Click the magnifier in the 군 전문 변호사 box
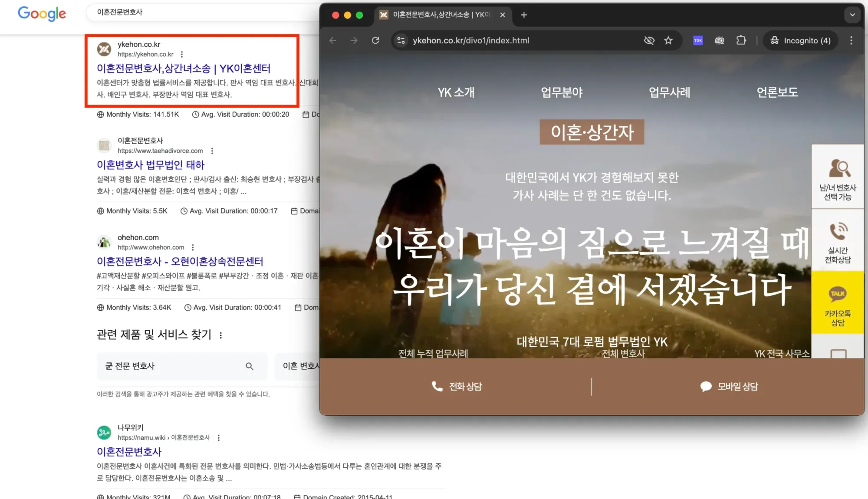Image resolution: width=868 pixels, height=499 pixels. tap(250, 366)
